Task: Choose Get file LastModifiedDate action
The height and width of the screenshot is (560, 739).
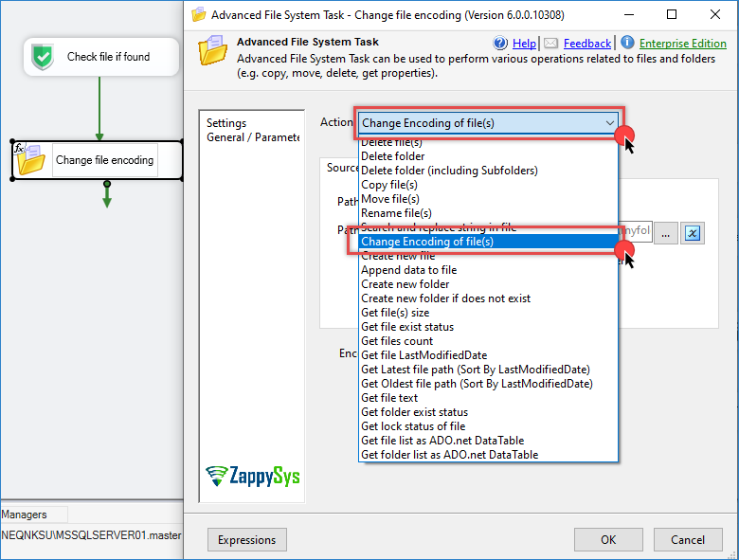Action: click(488, 355)
